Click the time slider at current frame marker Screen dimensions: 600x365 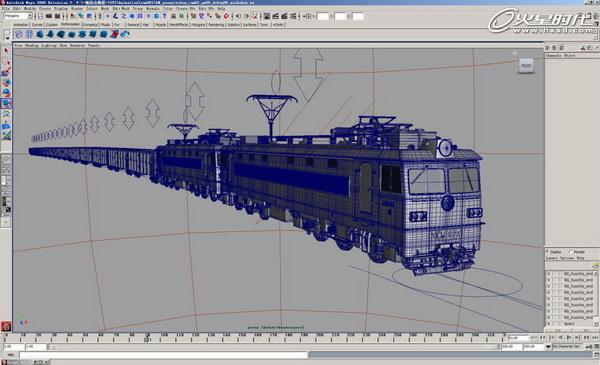(x=147, y=338)
